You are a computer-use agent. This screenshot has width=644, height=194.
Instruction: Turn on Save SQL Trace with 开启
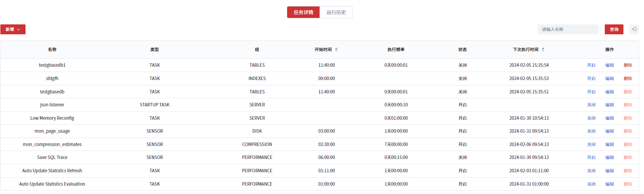point(591,157)
